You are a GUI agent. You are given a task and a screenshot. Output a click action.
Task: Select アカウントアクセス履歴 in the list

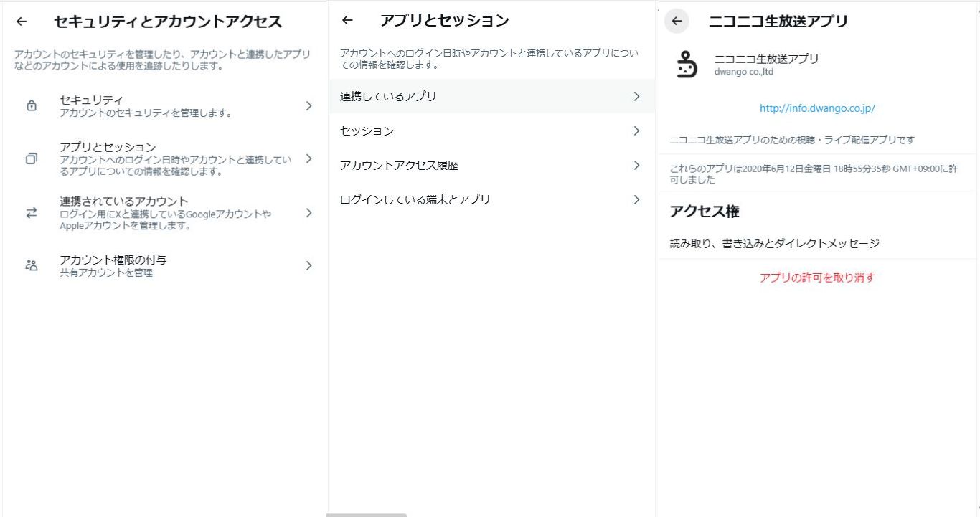[491, 165]
